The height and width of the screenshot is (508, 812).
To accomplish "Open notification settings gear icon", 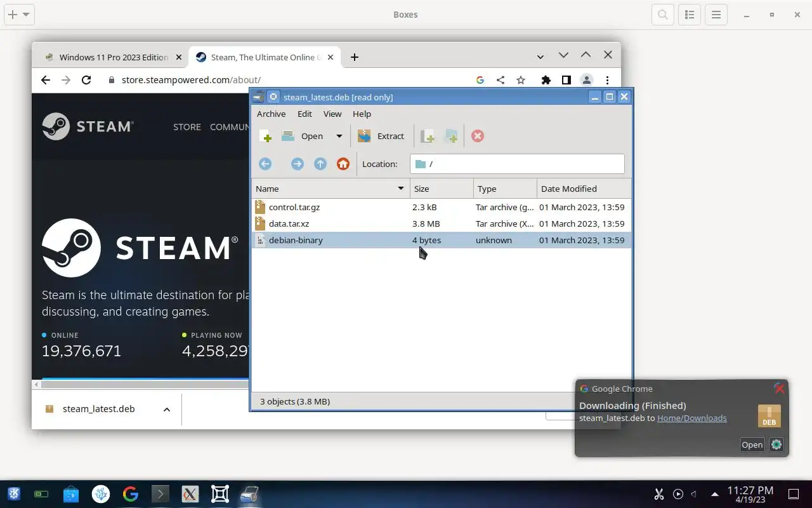I will point(776,444).
